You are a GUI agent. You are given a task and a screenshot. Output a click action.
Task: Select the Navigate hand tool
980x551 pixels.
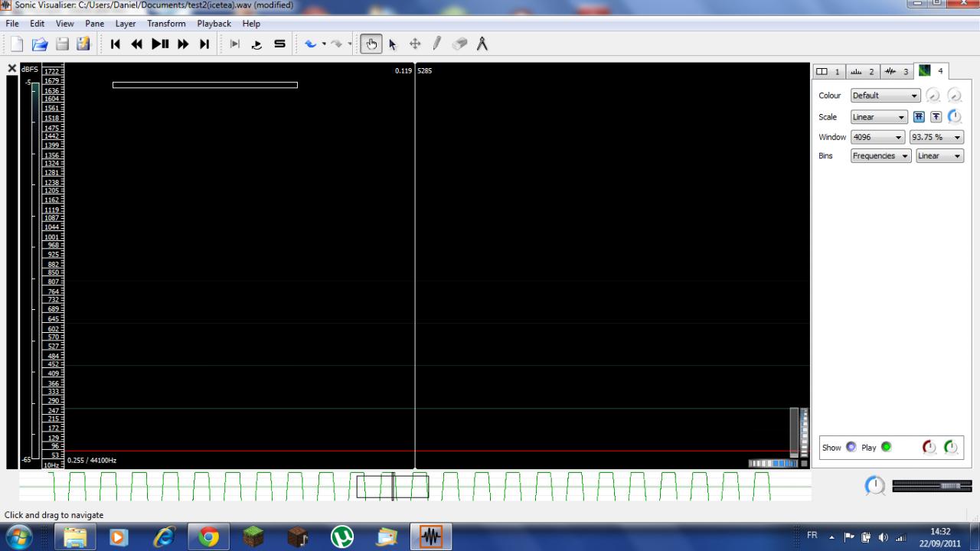[x=371, y=44]
